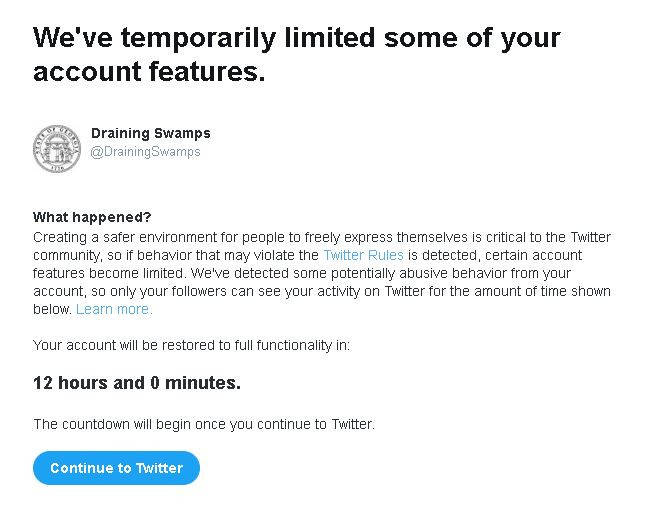646x509 pixels.
Task: Click the 'temporarily limited' page headline
Action: [x=296, y=38]
